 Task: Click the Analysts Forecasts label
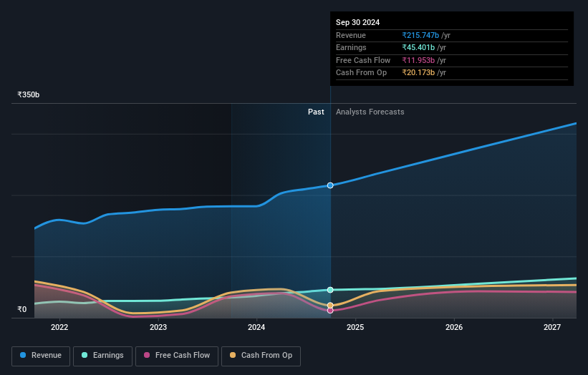pyautogui.click(x=370, y=112)
